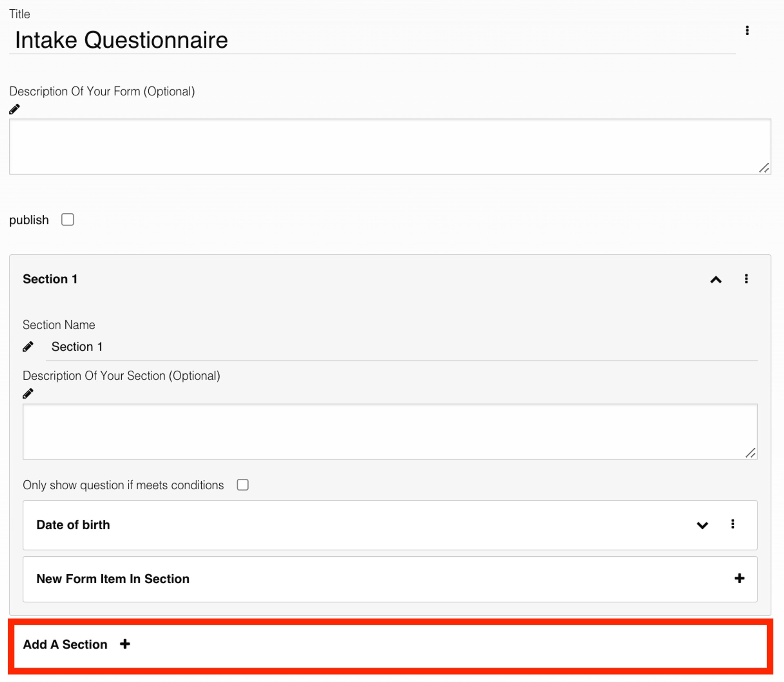
Task: Click plus icon next to Add A Section
Action: 125,644
